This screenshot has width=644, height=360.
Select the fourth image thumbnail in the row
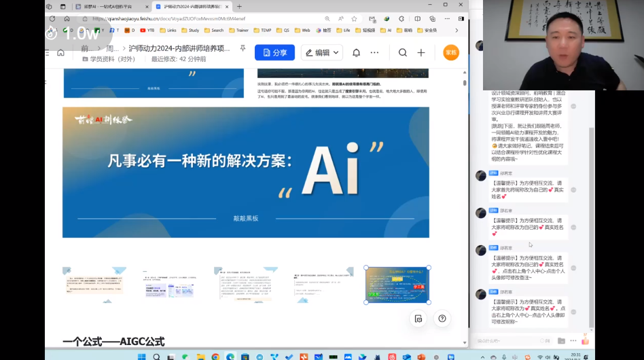321,285
